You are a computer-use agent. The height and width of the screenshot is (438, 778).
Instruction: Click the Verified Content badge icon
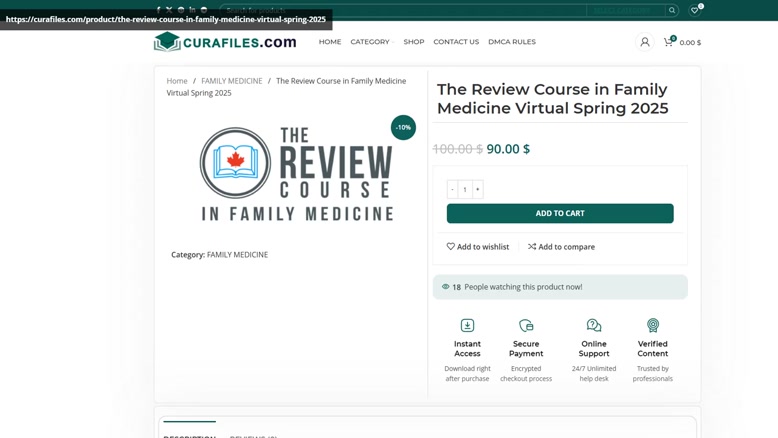point(652,325)
